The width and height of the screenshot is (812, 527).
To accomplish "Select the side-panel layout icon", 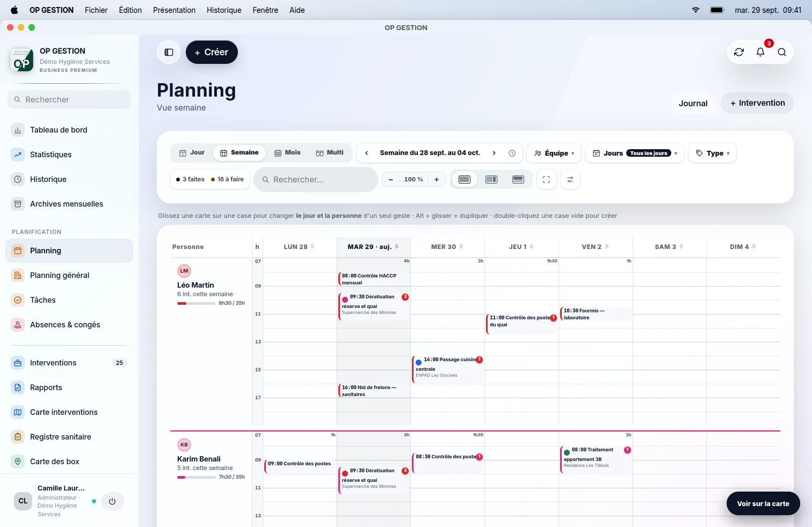I will [x=491, y=180].
